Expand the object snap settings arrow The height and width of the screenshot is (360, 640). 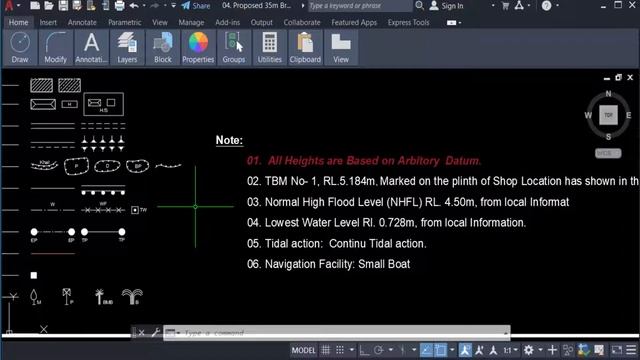pyautogui.click(x=452, y=350)
